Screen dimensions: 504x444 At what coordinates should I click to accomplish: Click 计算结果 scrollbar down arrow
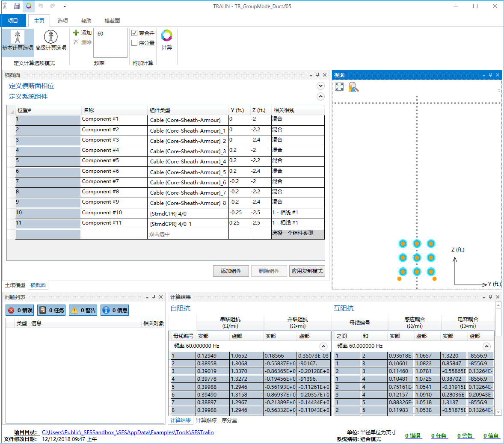coord(498,412)
